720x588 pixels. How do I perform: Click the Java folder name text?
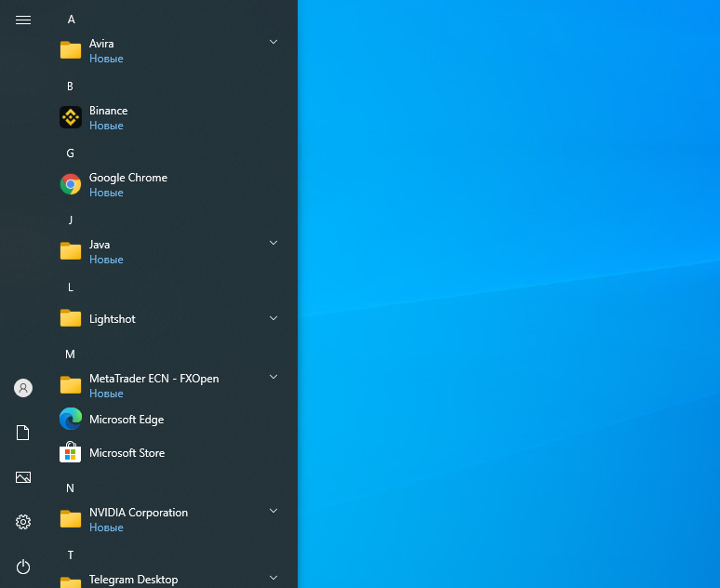point(100,245)
